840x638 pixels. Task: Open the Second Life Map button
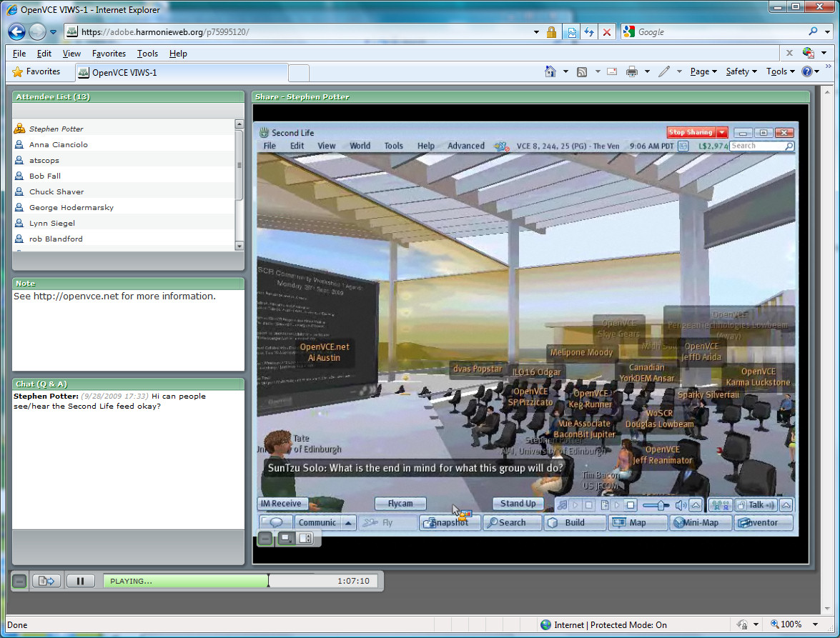pyautogui.click(x=638, y=522)
